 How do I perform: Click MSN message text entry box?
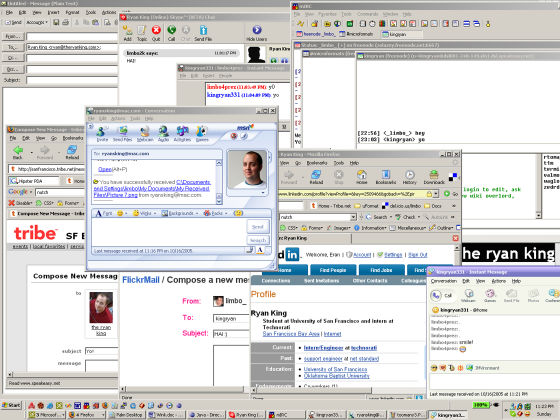pos(169,232)
